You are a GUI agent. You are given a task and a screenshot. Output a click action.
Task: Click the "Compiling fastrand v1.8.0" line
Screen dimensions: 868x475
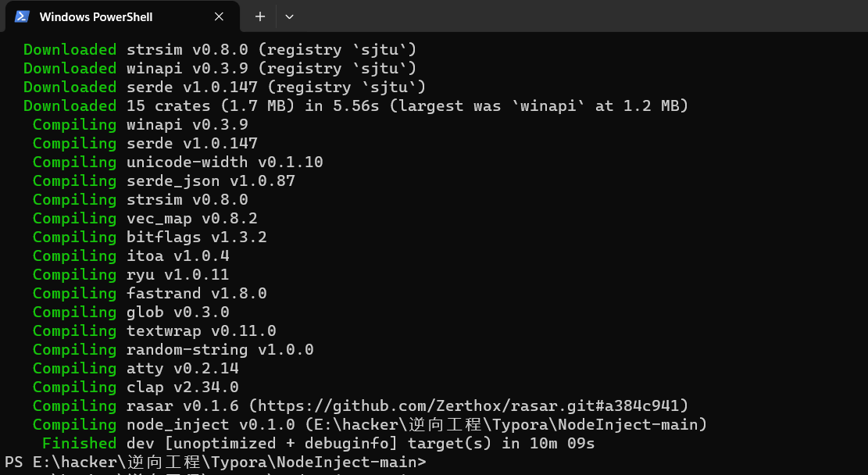[x=150, y=294]
